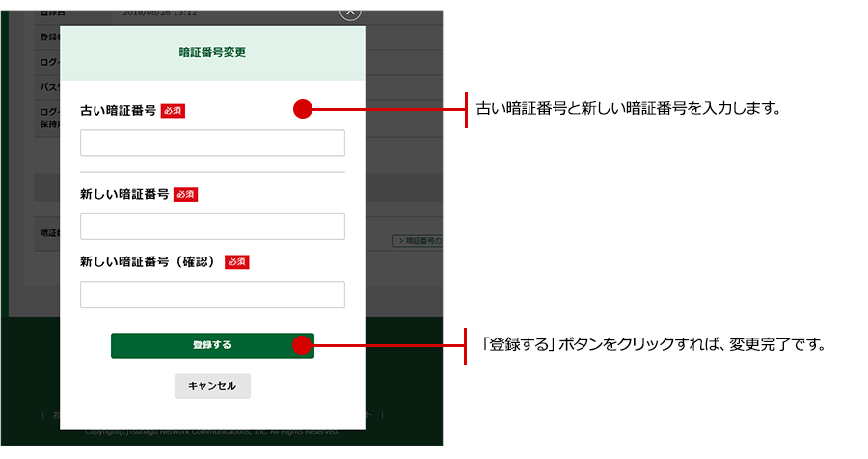Click the red dot marker above old PIN field

pyautogui.click(x=303, y=110)
